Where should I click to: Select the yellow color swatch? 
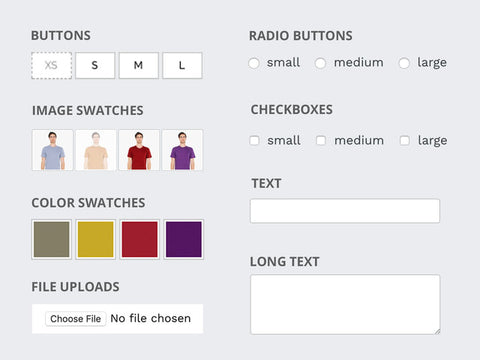[x=96, y=239]
